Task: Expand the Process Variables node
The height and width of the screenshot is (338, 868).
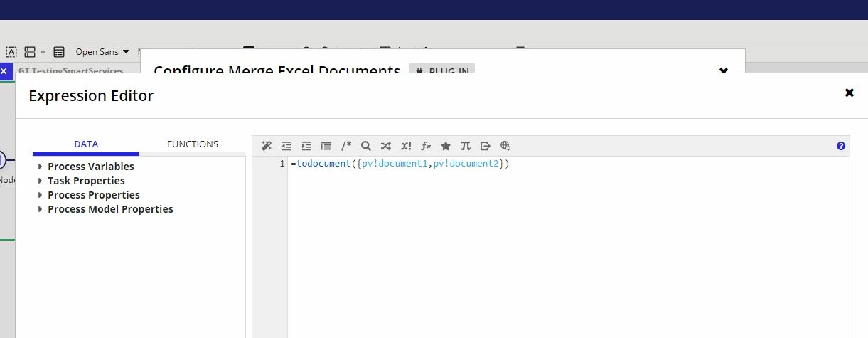Action: click(x=41, y=167)
